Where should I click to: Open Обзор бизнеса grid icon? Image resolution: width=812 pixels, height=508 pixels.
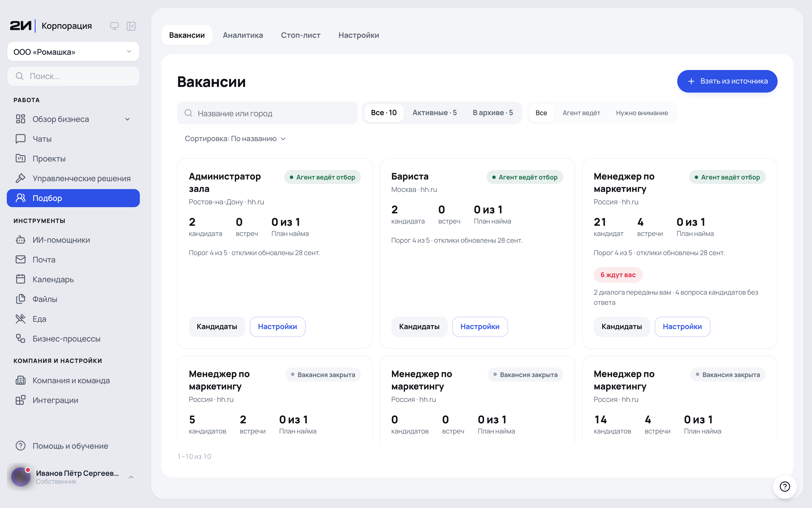pos(21,119)
